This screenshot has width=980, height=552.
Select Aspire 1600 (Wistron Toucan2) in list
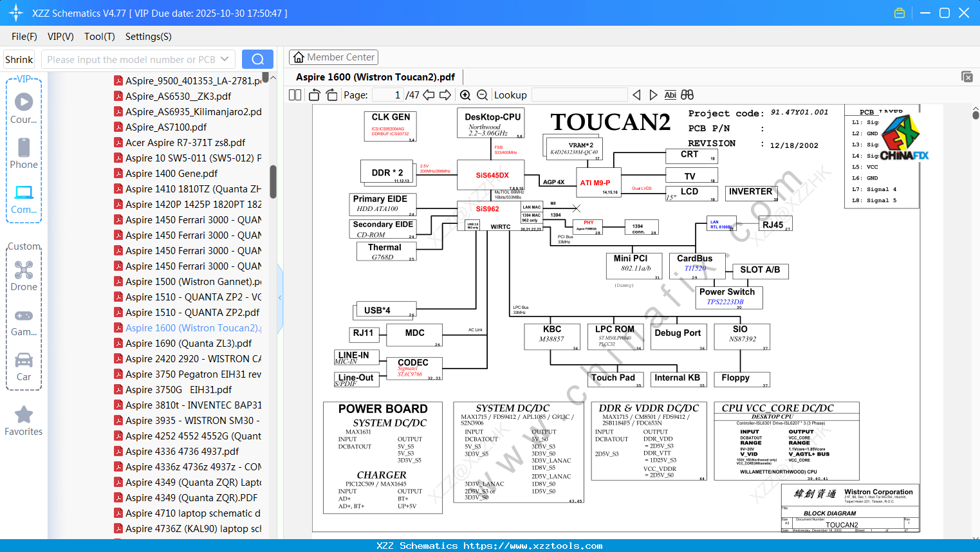194,327
